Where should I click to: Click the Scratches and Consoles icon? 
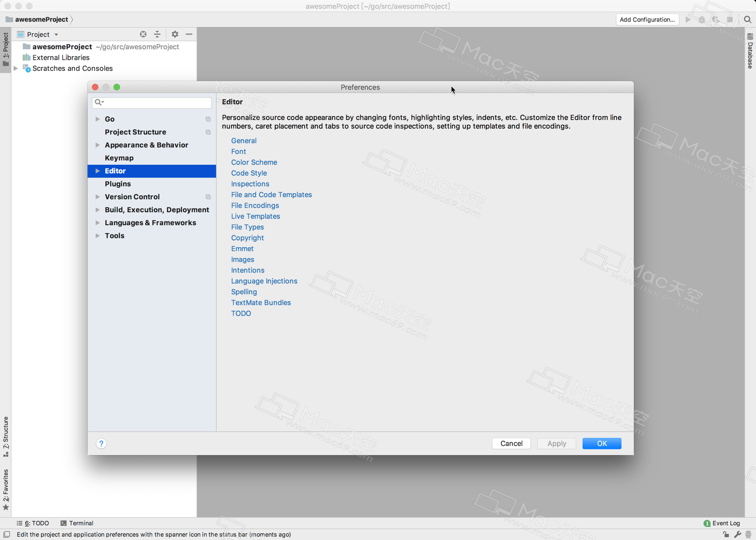point(26,68)
